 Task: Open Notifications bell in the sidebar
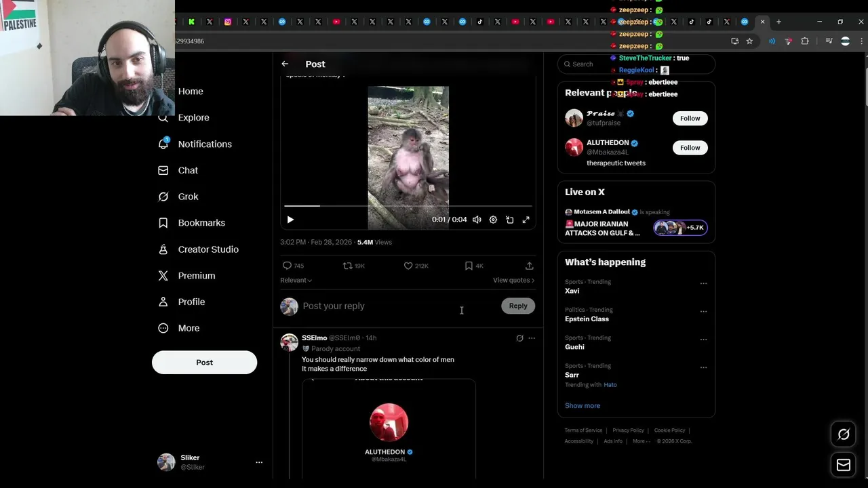coord(163,144)
